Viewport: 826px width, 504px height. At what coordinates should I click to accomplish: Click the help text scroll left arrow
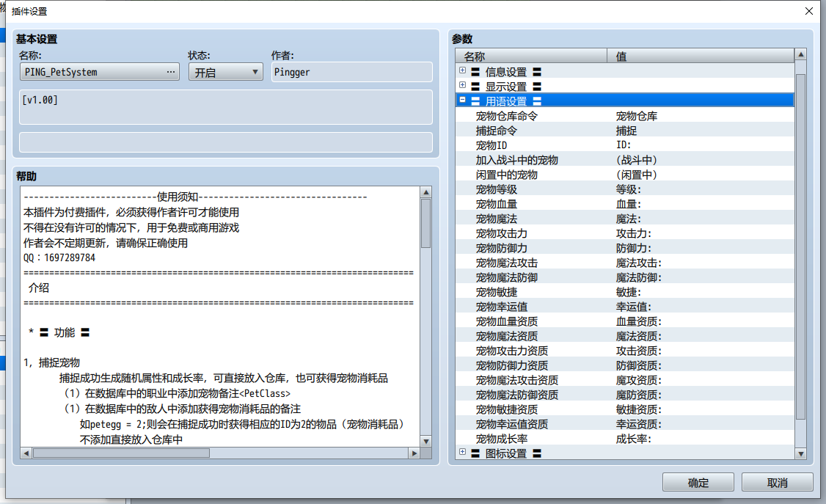tap(26, 453)
